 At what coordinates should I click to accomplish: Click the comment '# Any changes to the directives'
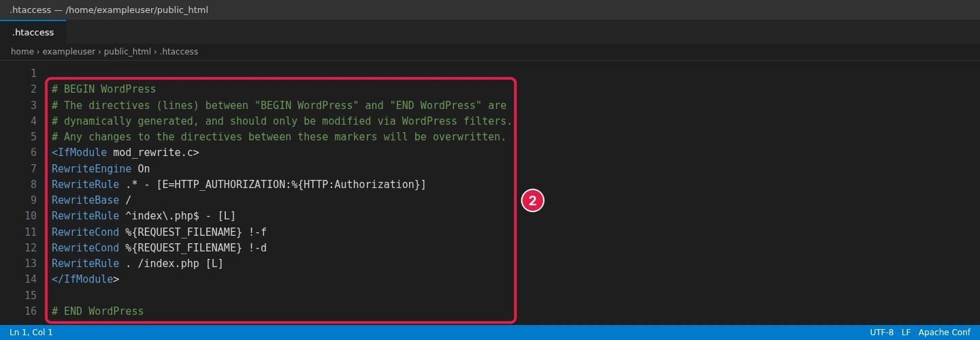[279, 137]
